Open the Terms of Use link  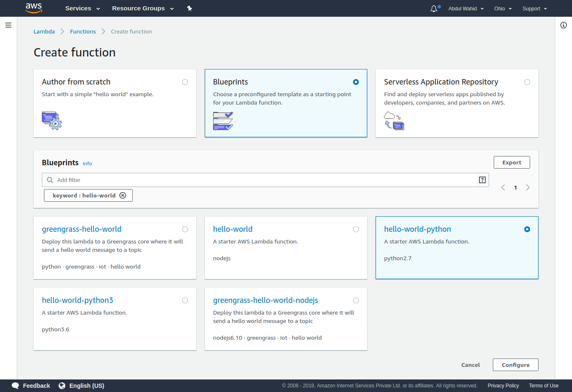coord(544,386)
